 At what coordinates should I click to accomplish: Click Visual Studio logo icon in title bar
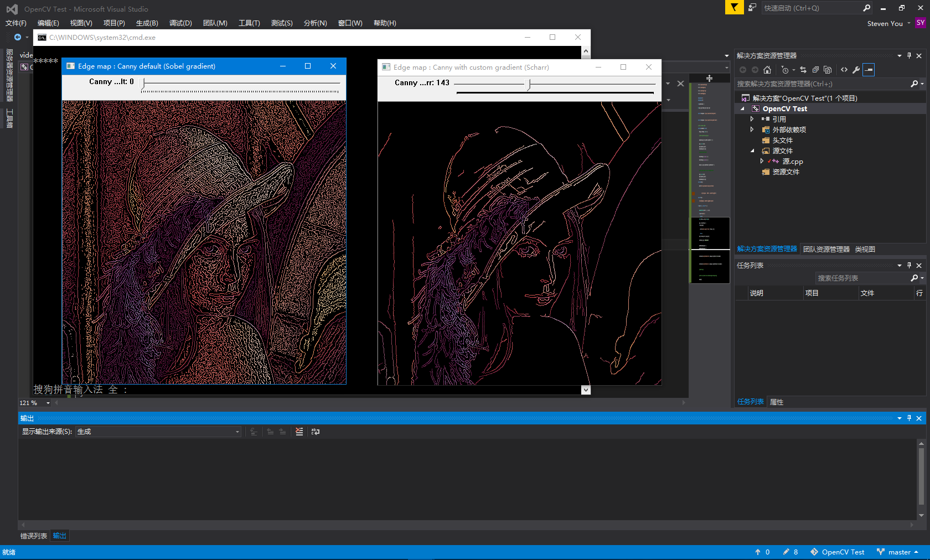tap(12, 9)
